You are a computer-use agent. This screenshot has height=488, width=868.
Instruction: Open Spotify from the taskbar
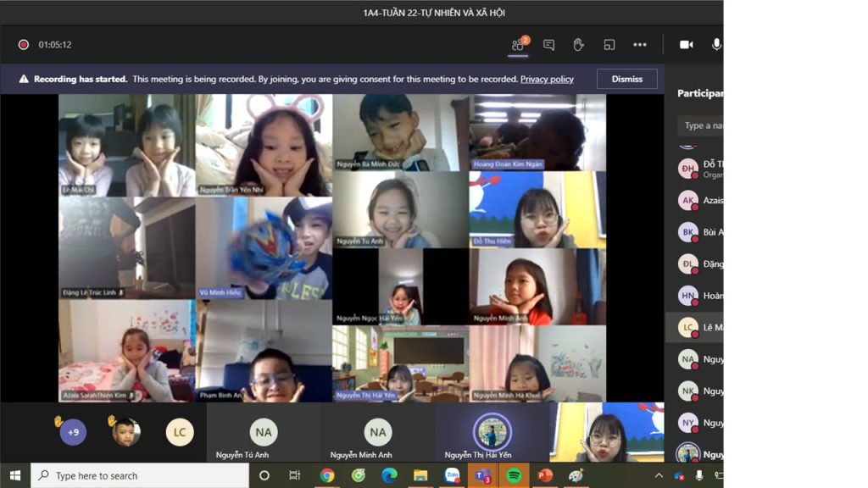coord(514,475)
